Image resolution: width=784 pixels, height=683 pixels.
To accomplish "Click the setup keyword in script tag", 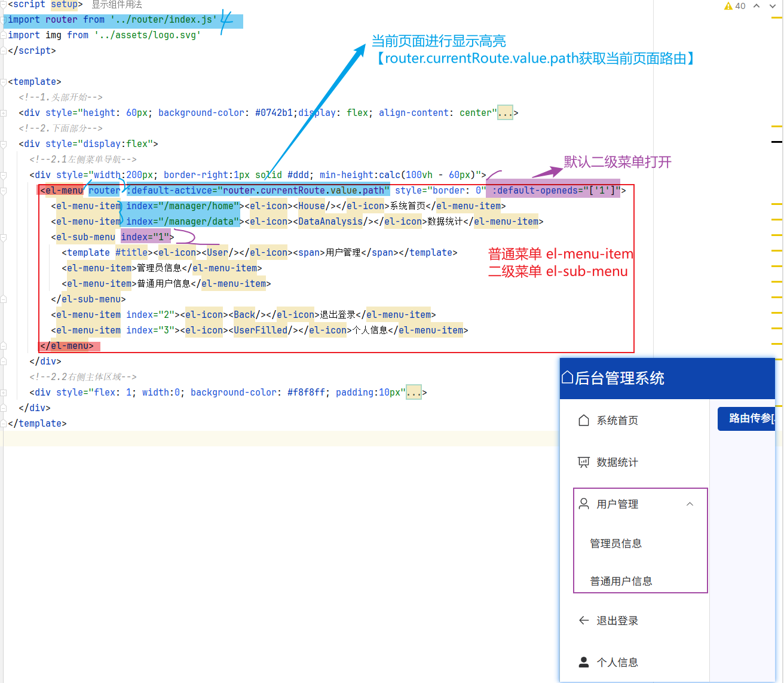I will pos(64,5).
